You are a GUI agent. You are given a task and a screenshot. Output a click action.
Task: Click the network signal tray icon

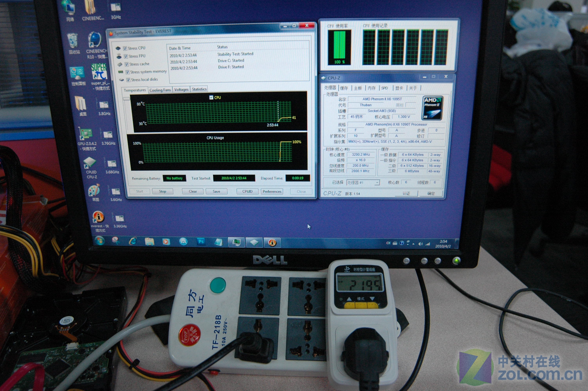pos(428,244)
